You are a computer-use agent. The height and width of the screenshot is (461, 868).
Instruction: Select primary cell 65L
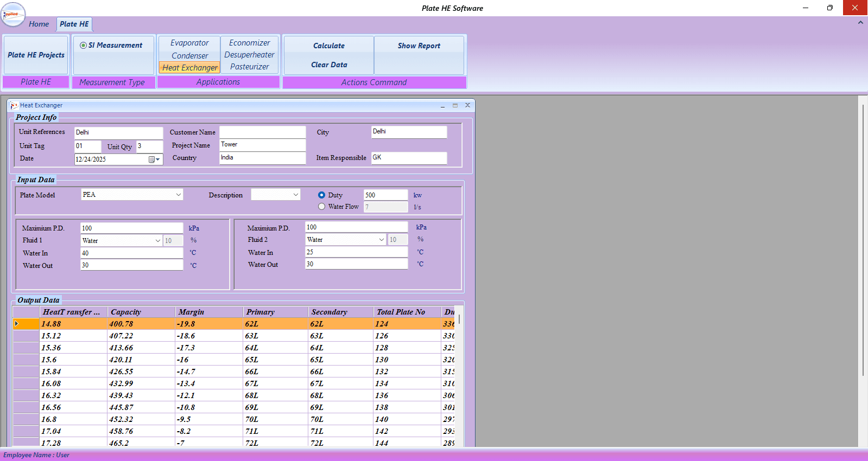tap(276, 360)
